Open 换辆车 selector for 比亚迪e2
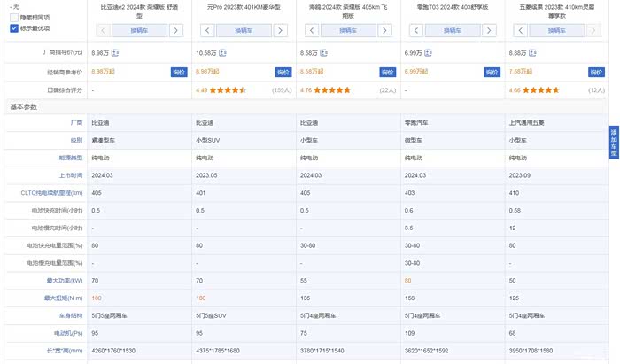The image size is (620, 364). point(139,30)
